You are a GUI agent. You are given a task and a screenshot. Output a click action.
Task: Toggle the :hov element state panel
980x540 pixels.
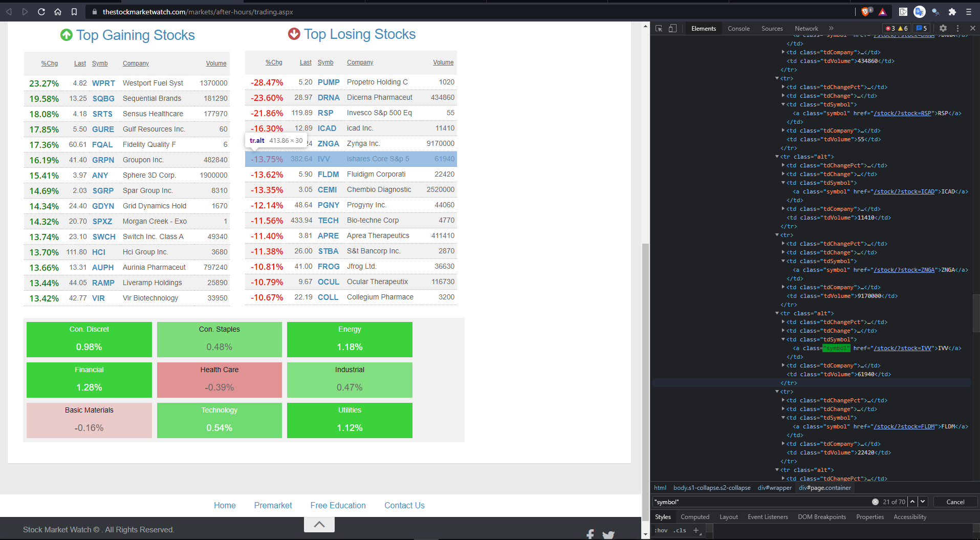(x=661, y=530)
